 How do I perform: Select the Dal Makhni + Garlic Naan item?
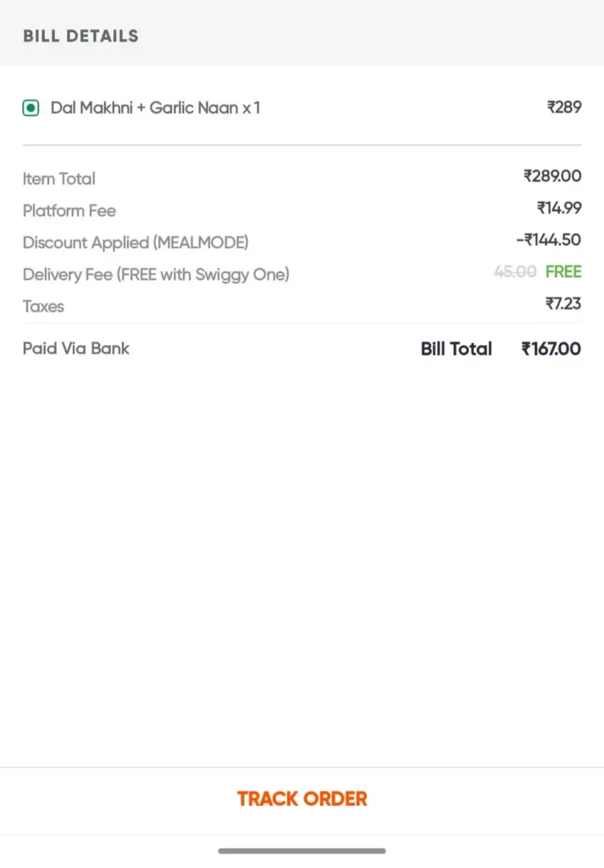coord(155,108)
